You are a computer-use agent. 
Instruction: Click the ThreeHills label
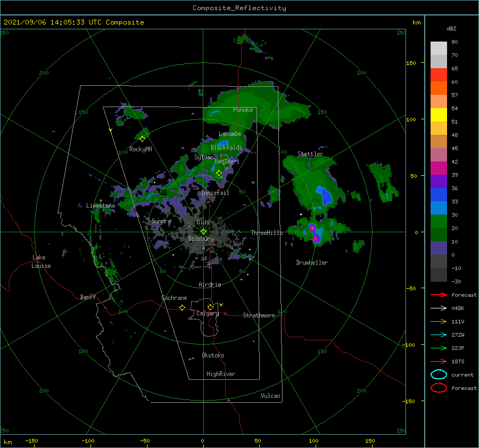coord(267,233)
